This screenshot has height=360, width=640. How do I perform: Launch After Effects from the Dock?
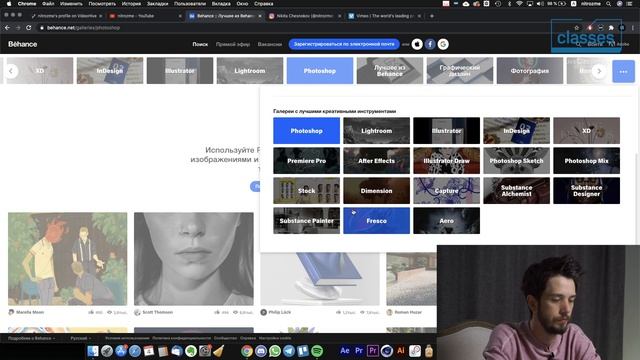[345, 351]
